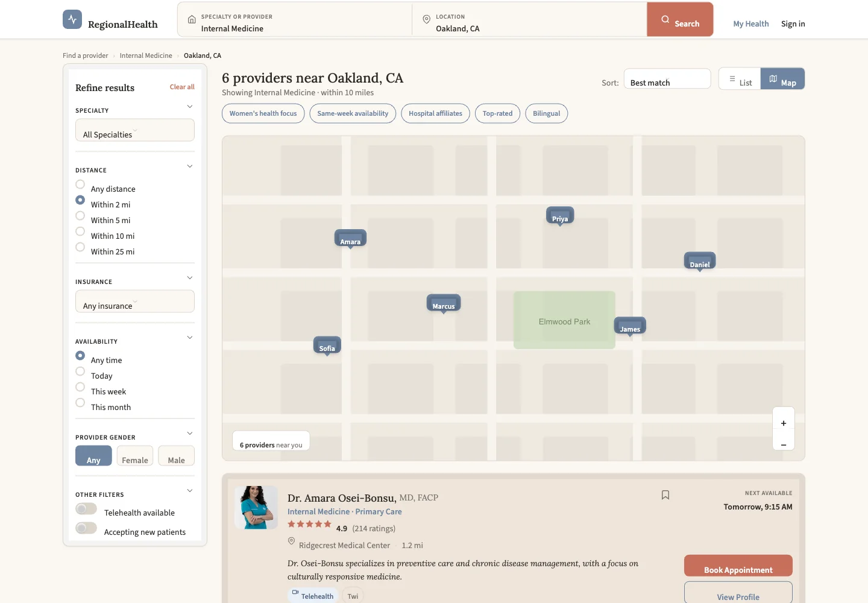This screenshot has width=868, height=603.
Task: Clear all refine filters
Action: coord(182,87)
